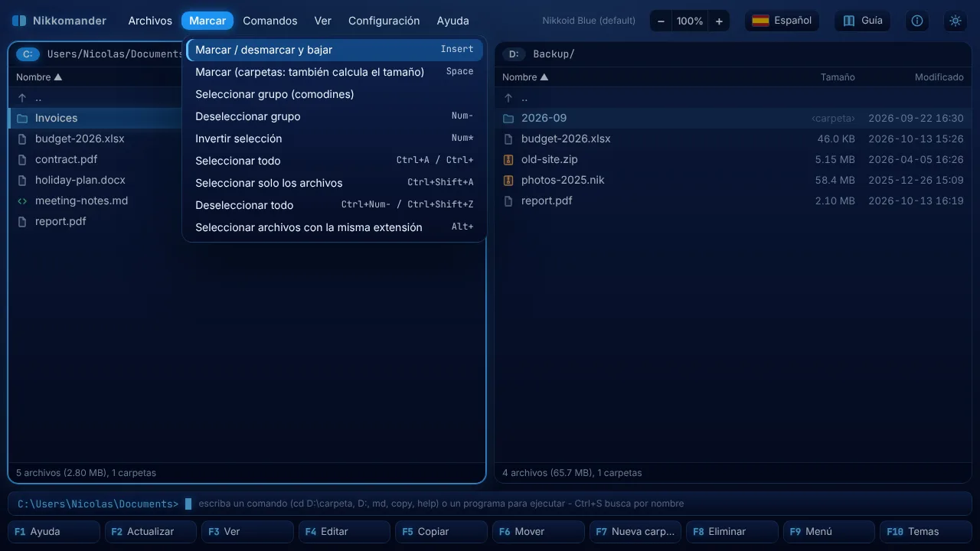Open the info icon button
Screen dimensions: 980x551
coord(917,21)
